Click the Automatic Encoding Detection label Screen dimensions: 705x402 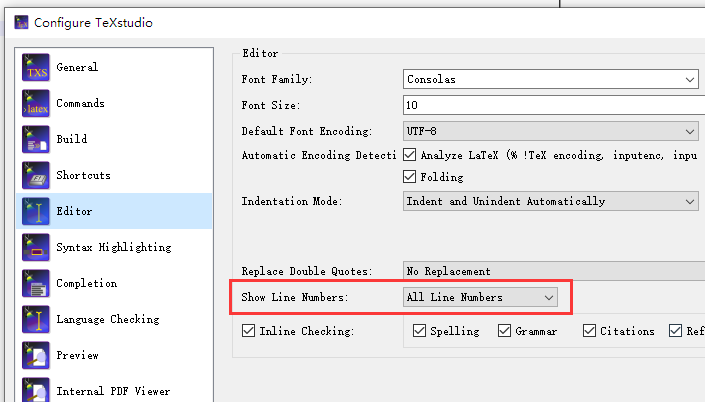point(319,155)
